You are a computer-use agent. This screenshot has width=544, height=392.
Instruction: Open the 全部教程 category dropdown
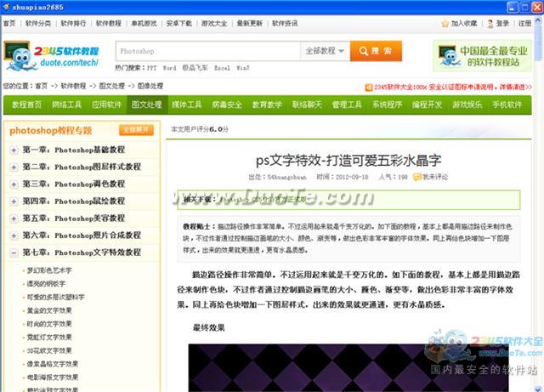tap(326, 51)
